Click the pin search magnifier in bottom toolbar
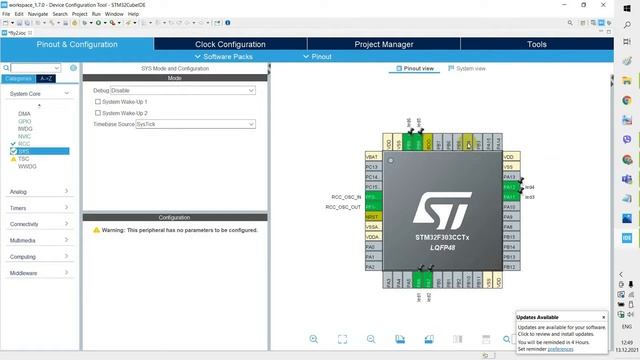 [x=507, y=339]
